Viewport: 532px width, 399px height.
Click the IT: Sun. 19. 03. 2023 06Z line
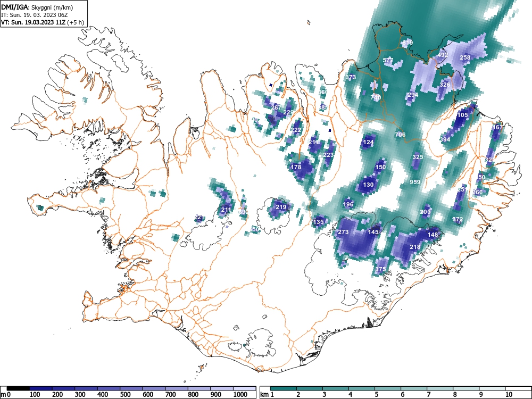point(34,15)
